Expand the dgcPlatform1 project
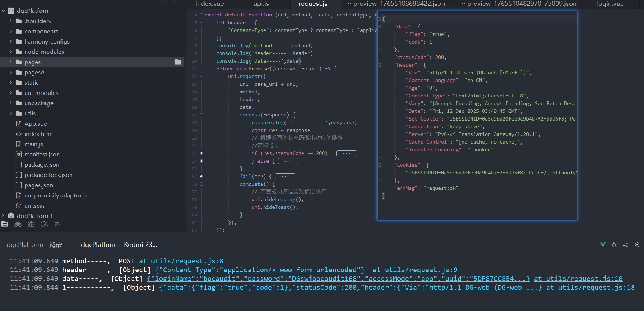Screen dimensions: 644x311 coord(3,216)
